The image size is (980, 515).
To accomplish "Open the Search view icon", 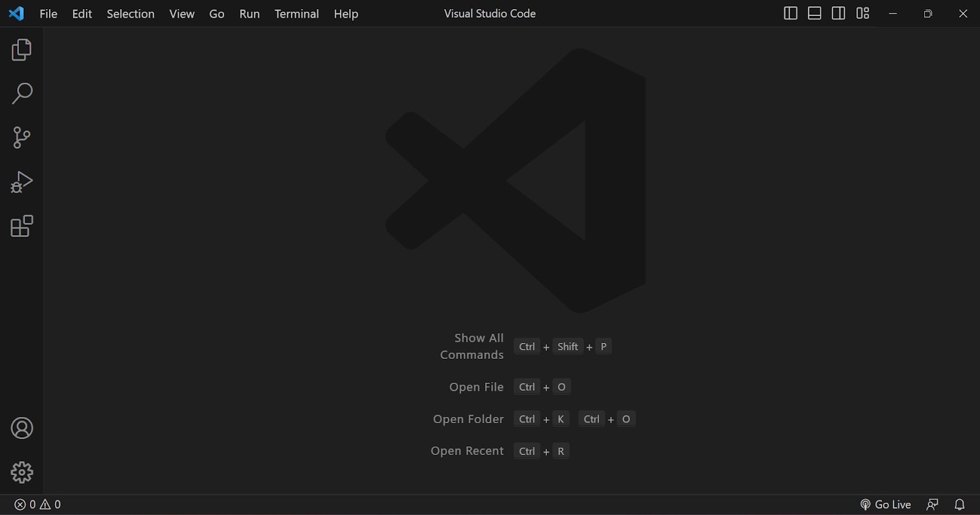I will 21,94.
